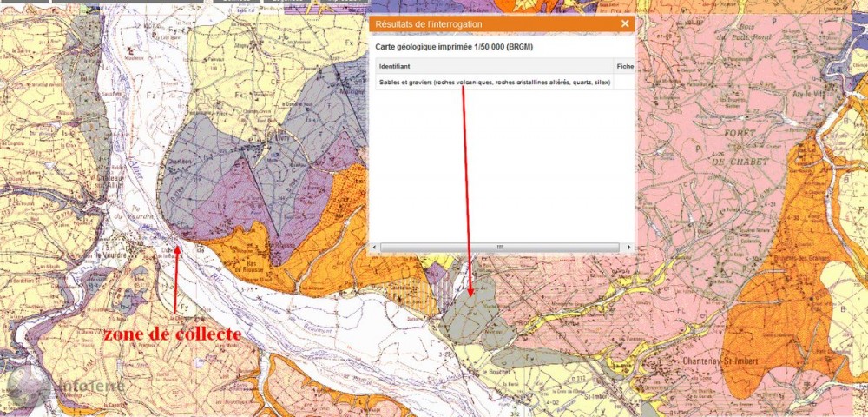Click the Fiche column header

(624, 66)
